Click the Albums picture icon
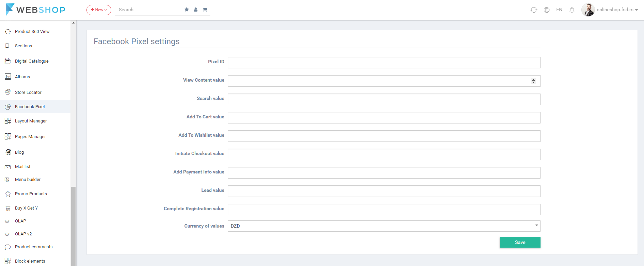The height and width of the screenshot is (266, 644). (8, 77)
